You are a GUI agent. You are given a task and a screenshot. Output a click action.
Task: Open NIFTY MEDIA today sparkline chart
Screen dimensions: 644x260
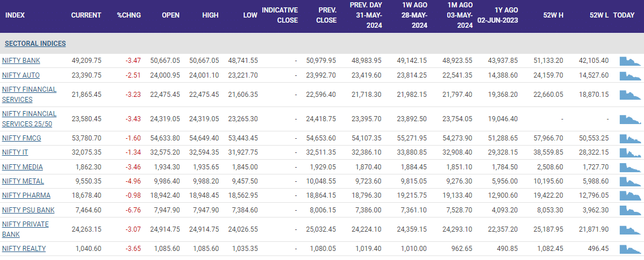point(630,167)
